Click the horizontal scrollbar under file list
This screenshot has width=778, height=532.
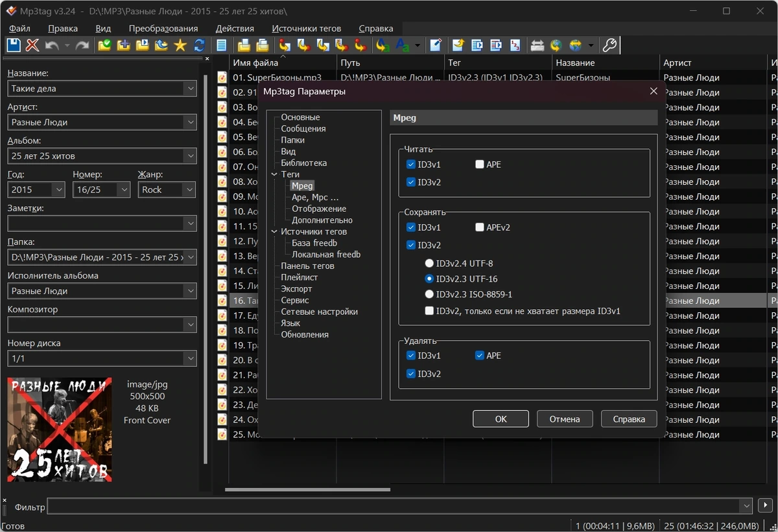(307, 490)
